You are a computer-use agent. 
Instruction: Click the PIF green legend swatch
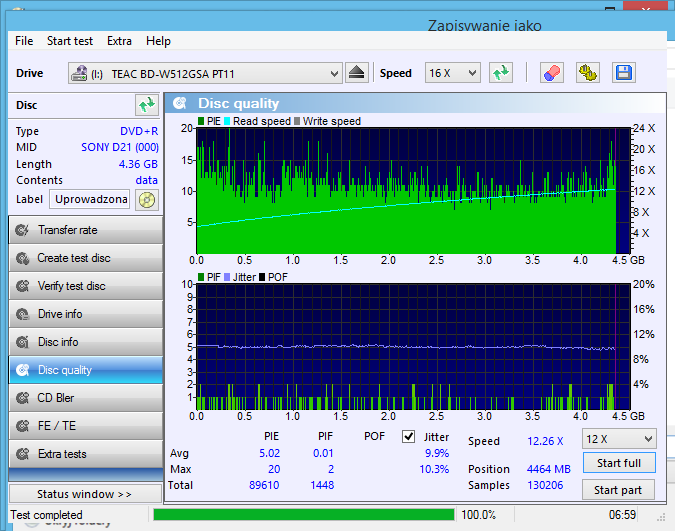[x=201, y=277]
